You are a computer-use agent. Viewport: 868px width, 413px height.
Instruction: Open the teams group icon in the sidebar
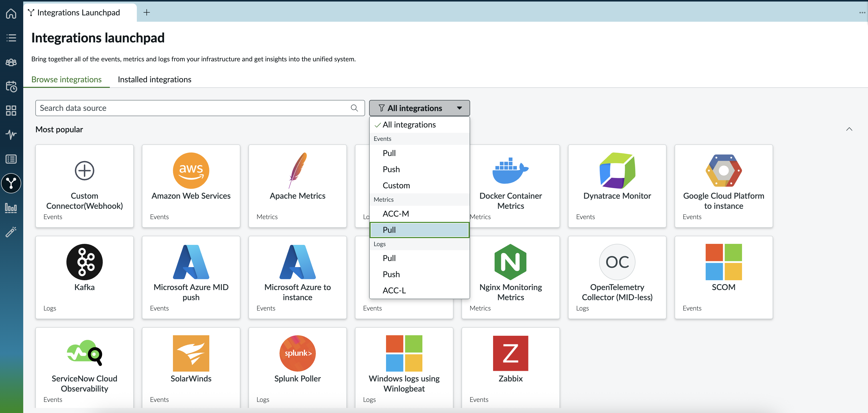tap(11, 62)
